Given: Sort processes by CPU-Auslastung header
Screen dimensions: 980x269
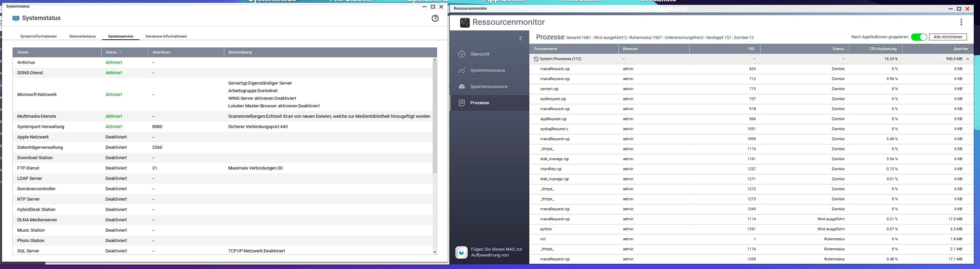Looking at the screenshot, I should tap(876, 49).
